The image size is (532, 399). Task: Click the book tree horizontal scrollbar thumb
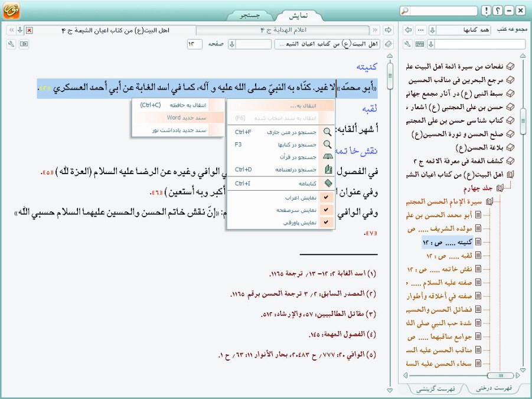pos(501,375)
